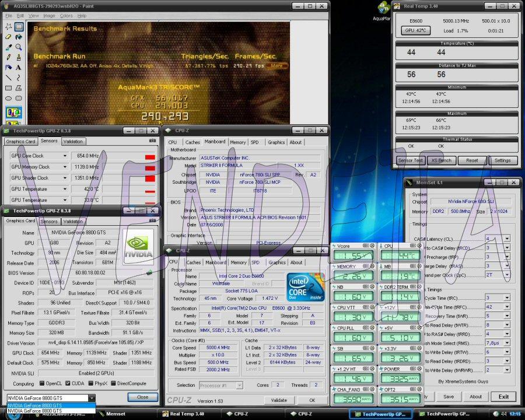The image size is (525, 420).
Task: Click the Save button in MemSet
Action: [x=449, y=397]
